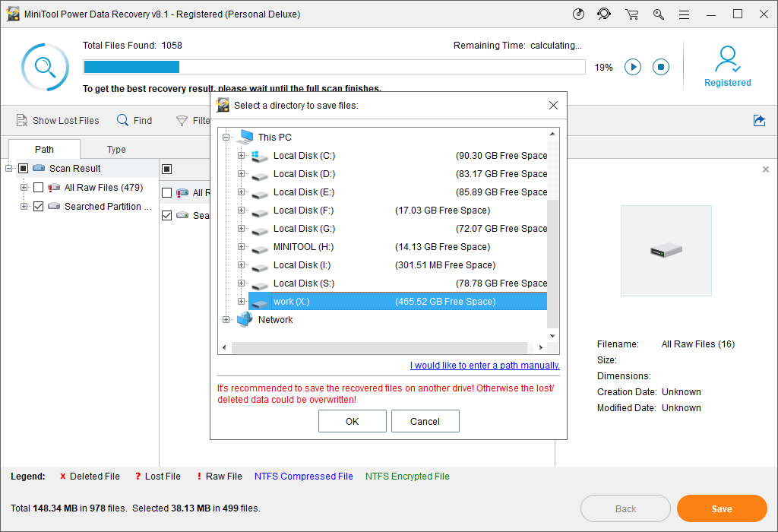Select the Network globe icon

point(245,320)
